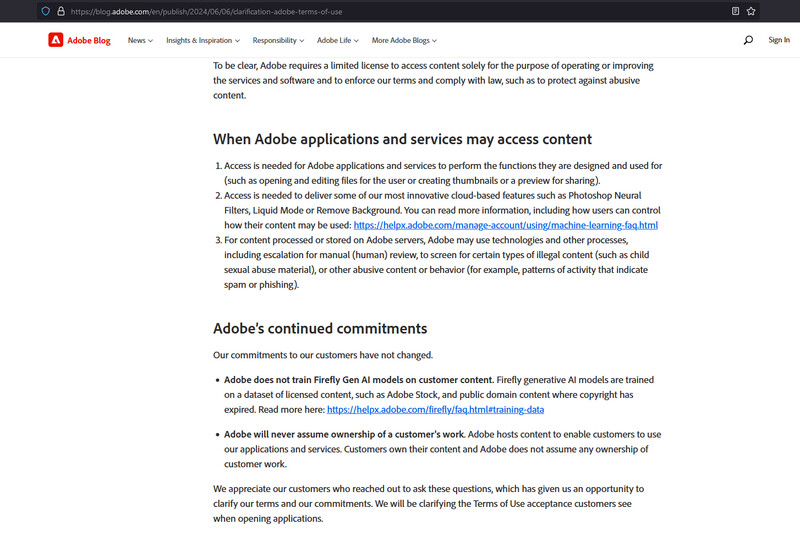Click the Adobe logo icon

pyautogui.click(x=56, y=40)
